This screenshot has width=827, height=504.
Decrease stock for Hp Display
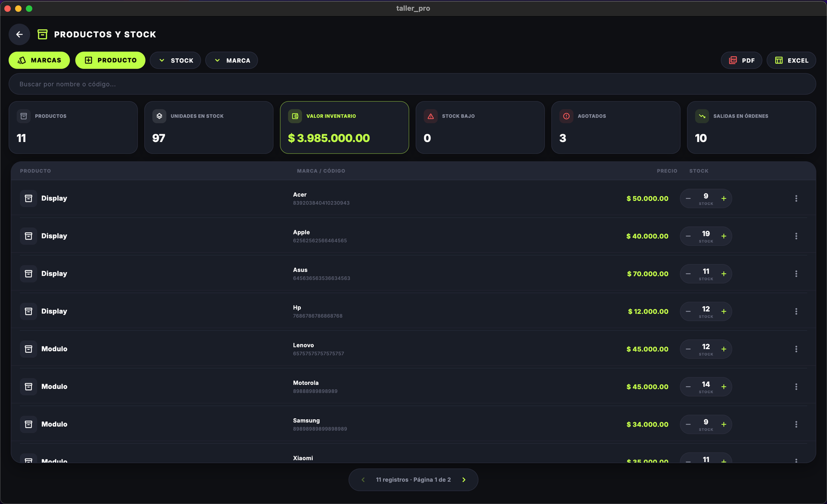[x=688, y=312]
